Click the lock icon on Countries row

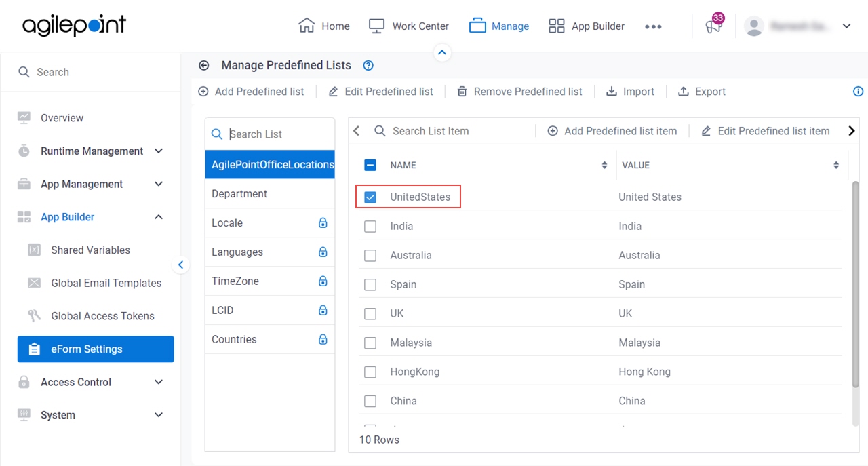tap(323, 339)
